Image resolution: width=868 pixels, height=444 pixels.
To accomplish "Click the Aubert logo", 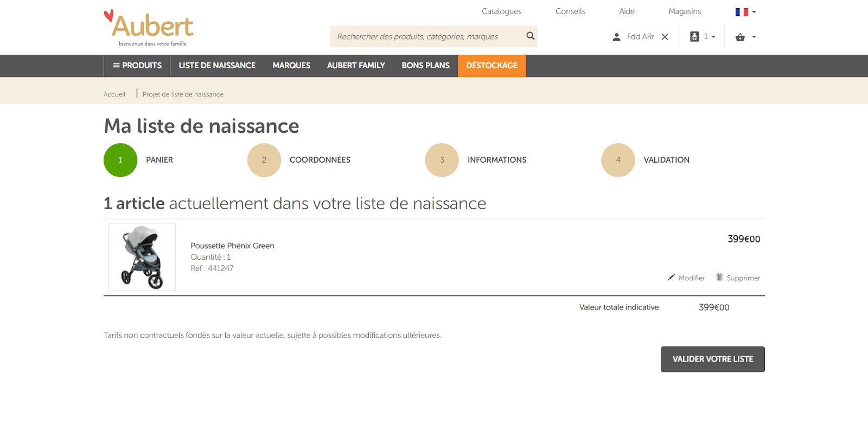I will click(149, 28).
